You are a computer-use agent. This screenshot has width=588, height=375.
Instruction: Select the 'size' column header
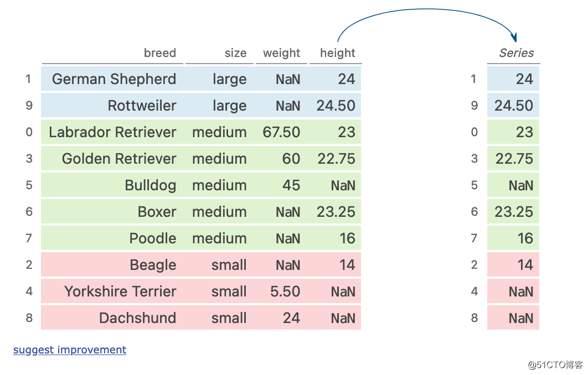pyautogui.click(x=235, y=53)
